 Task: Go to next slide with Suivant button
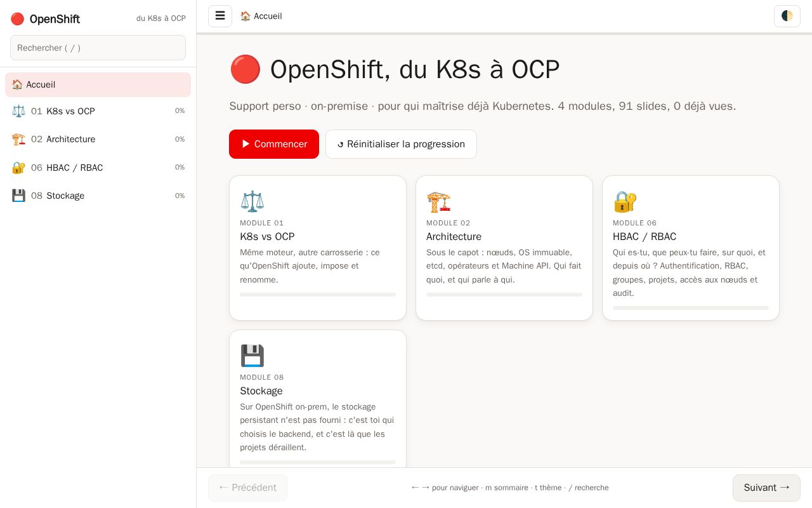coord(766,488)
